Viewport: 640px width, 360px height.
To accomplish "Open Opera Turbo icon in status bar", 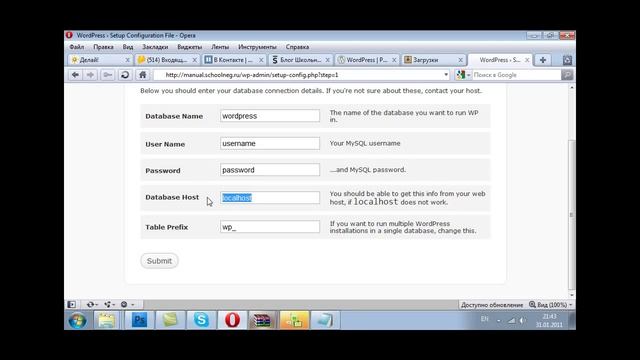I will (x=127, y=304).
